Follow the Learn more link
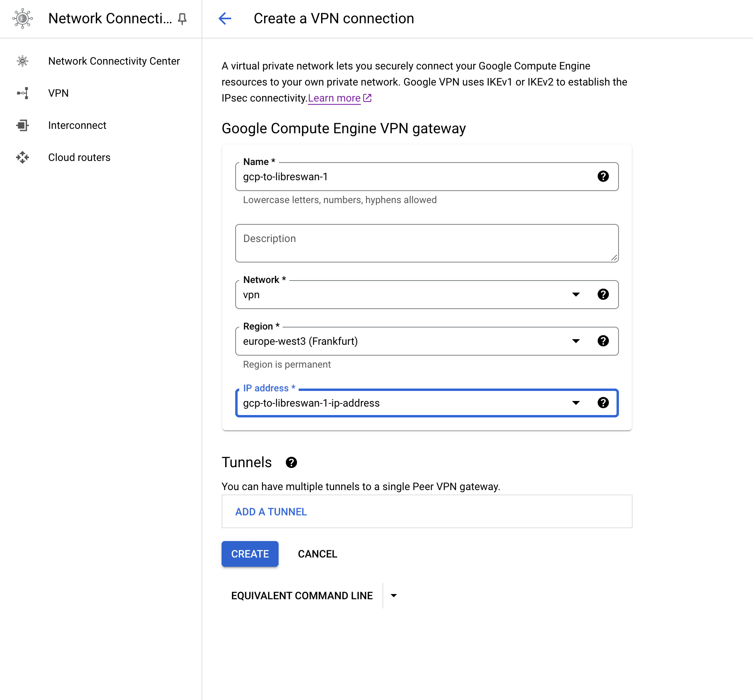 (x=334, y=98)
